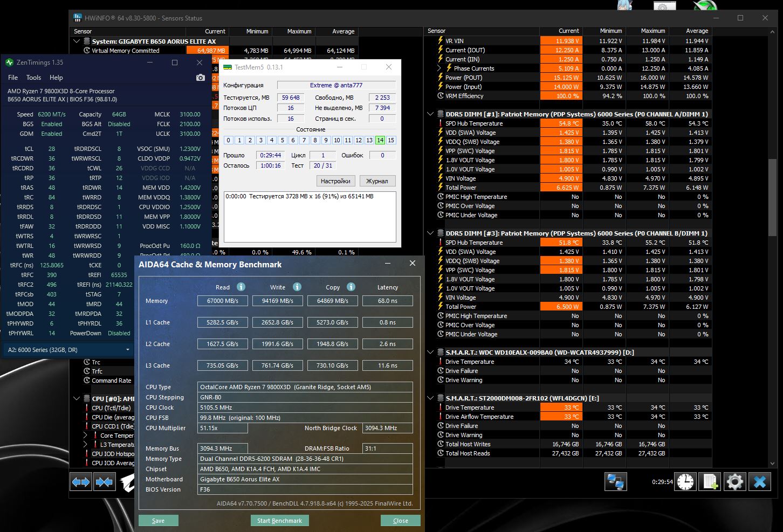Collapse the S.M.A.R.T. ST2000DM008 group
Viewport: 783px width, 532px height.
click(x=430, y=398)
